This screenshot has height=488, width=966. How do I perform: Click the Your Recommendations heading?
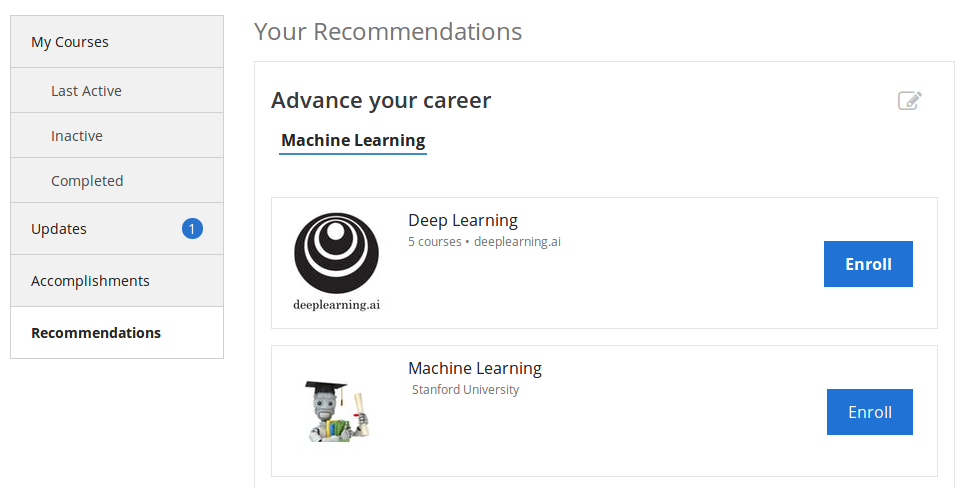tap(388, 32)
